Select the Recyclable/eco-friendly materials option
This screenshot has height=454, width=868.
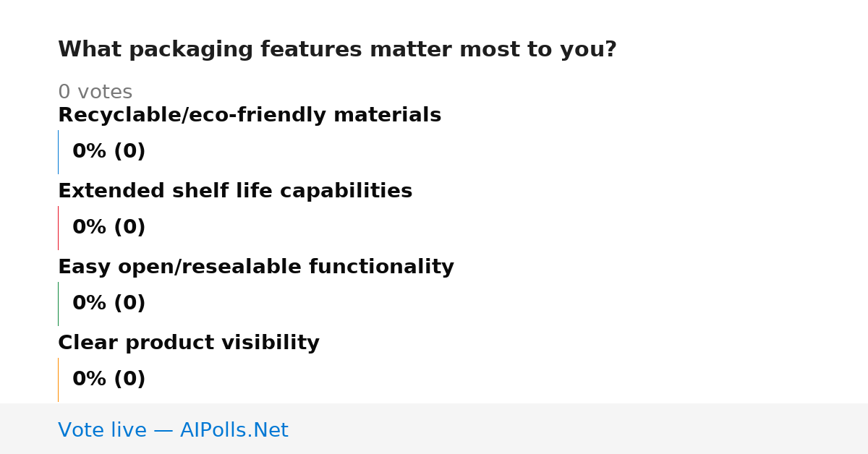click(250, 116)
